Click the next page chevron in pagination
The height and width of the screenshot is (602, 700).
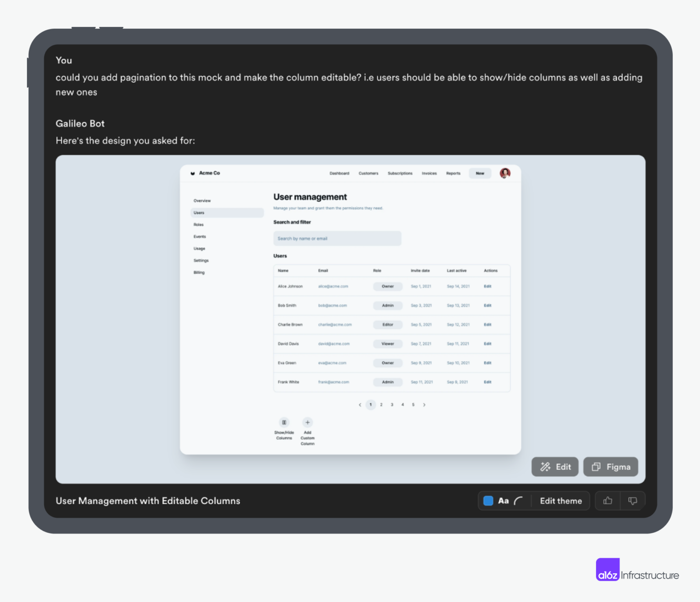pos(424,404)
